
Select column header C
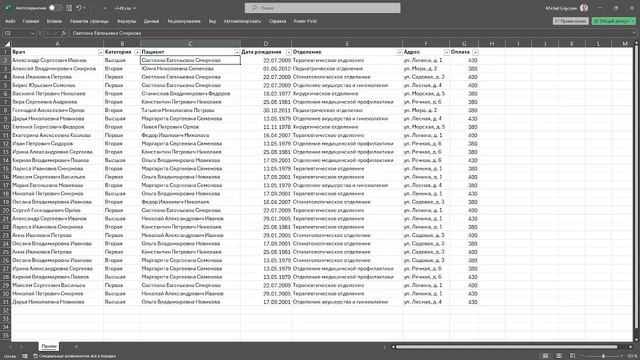click(190, 44)
